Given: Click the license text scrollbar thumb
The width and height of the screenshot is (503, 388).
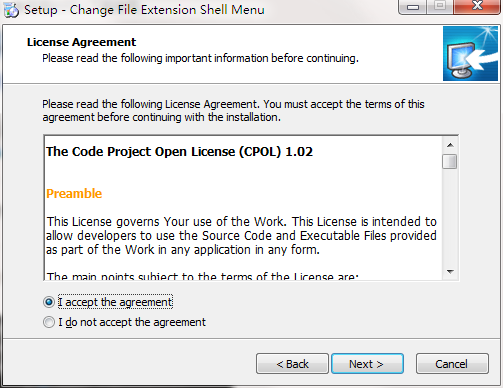Looking at the screenshot, I should pyautogui.click(x=450, y=162).
